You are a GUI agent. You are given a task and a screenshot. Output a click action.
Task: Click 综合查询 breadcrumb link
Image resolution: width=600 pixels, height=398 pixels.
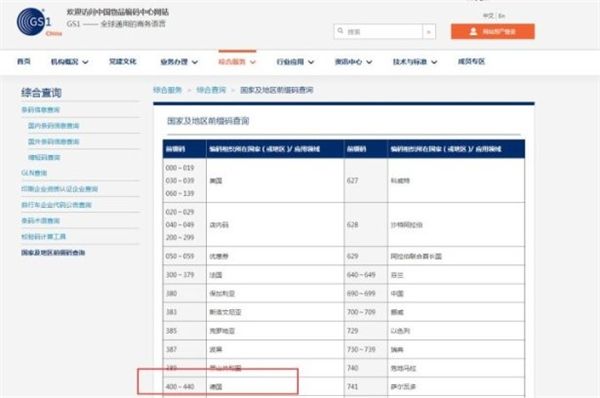(211, 90)
